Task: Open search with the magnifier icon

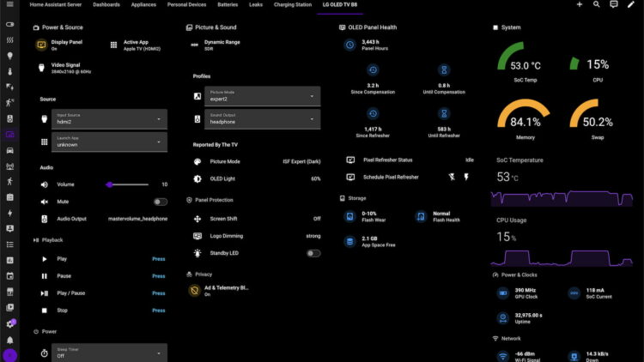Action: [x=597, y=4]
